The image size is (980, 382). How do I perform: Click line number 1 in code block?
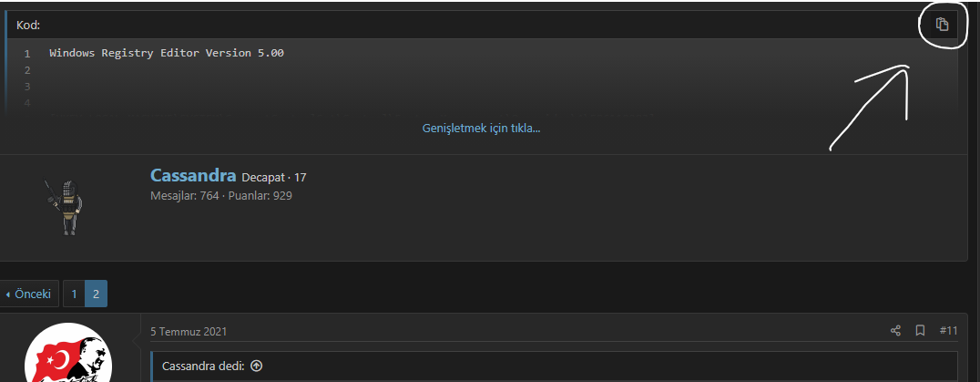[27, 54]
